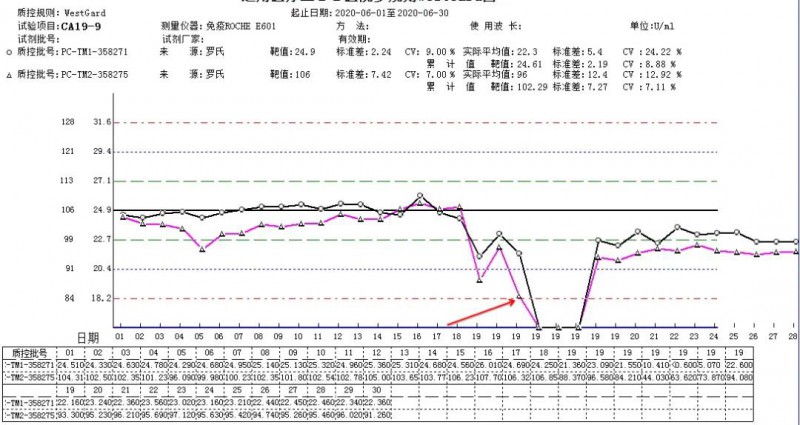Click the y-axis label '128'

point(68,122)
